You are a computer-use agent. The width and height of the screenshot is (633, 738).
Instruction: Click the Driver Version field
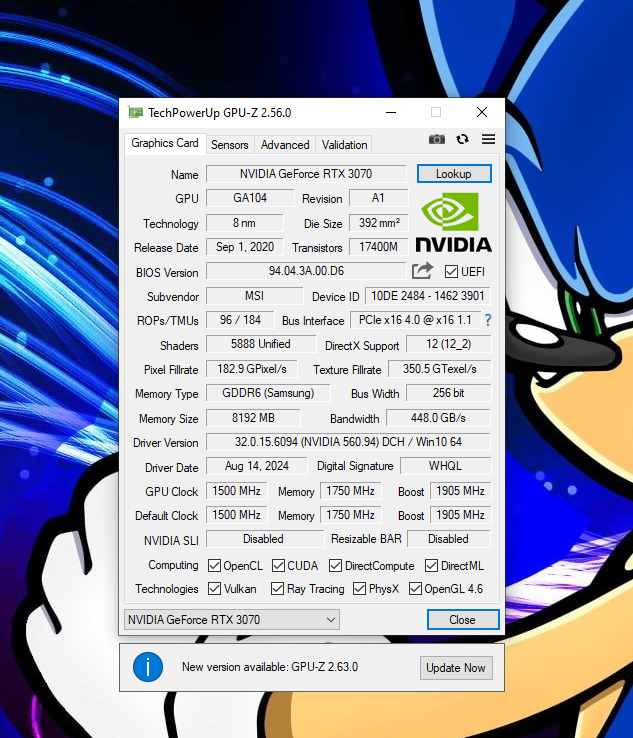pyautogui.click(x=348, y=442)
